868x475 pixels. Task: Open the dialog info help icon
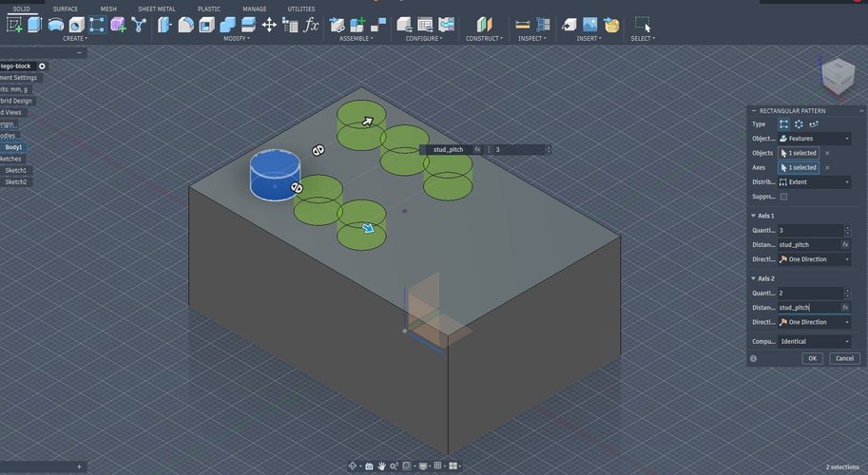[753, 358]
